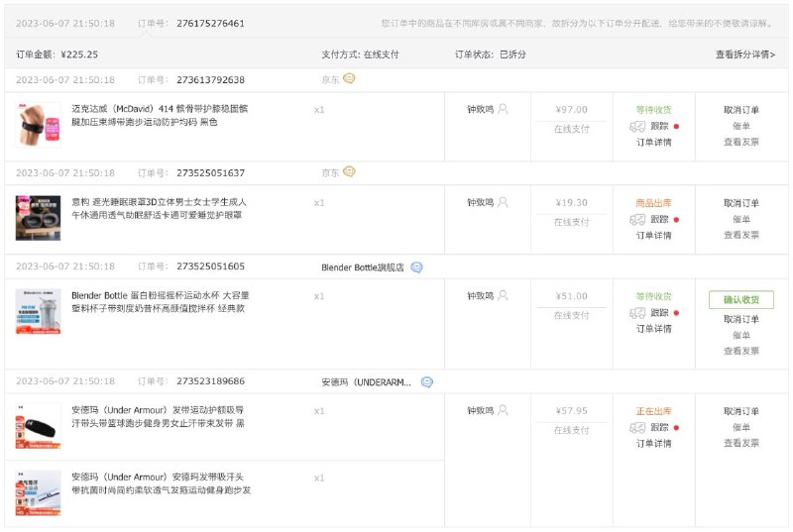Screen dimensions: 793x532
Task: Click 催单 for McDavid order
Action: pyautogui.click(x=740, y=126)
